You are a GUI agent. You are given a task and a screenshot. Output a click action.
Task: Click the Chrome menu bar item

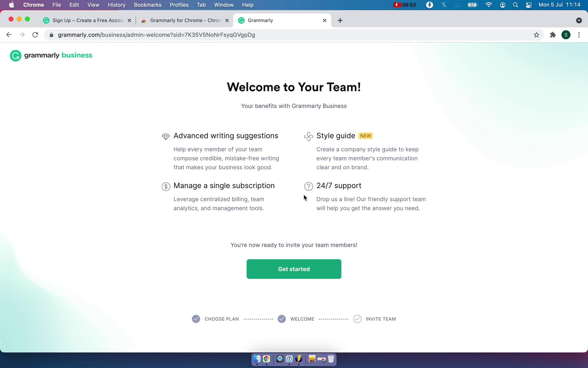pyautogui.click(x=33, y=5)
